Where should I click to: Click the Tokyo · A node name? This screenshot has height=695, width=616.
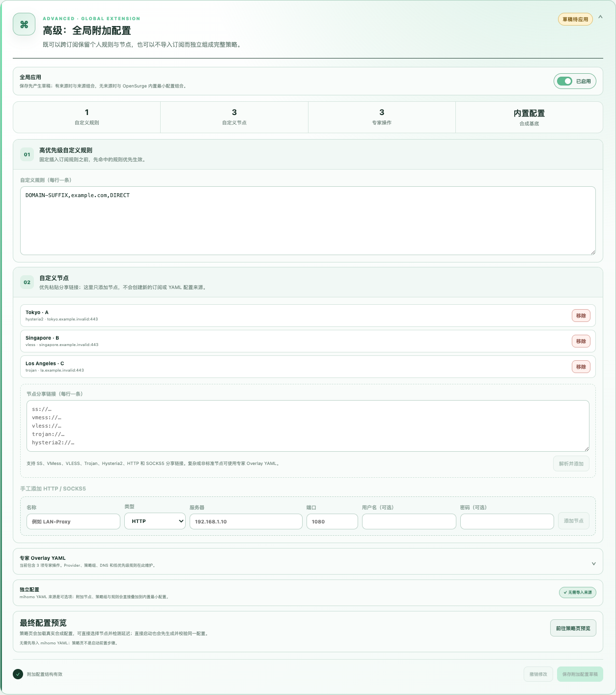coord(37,312)
